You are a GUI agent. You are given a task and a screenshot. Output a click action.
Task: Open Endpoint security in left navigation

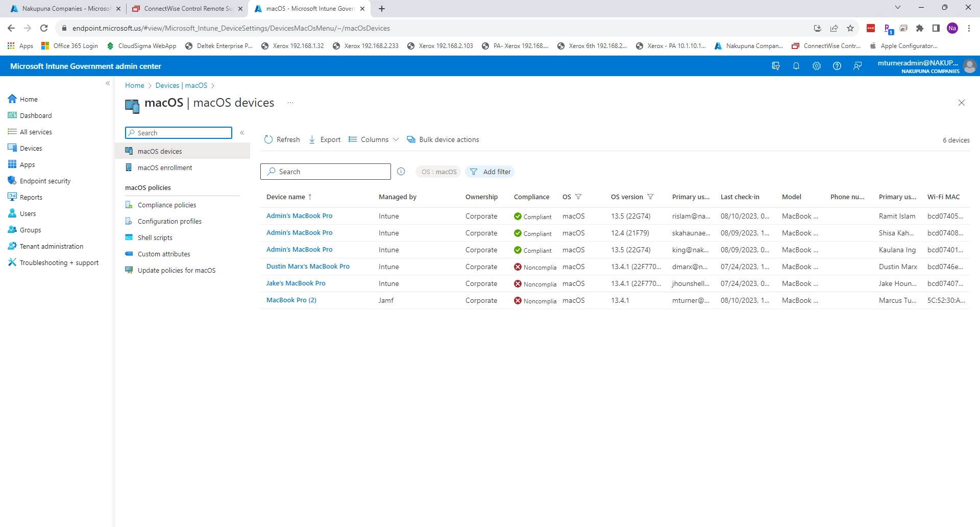tap(39, 181)
